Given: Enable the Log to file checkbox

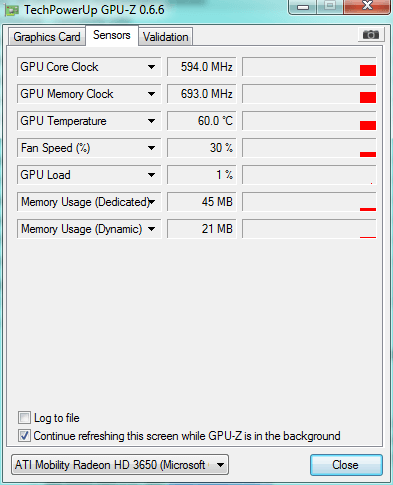Looking at the screenshot, I should [24, 418].
